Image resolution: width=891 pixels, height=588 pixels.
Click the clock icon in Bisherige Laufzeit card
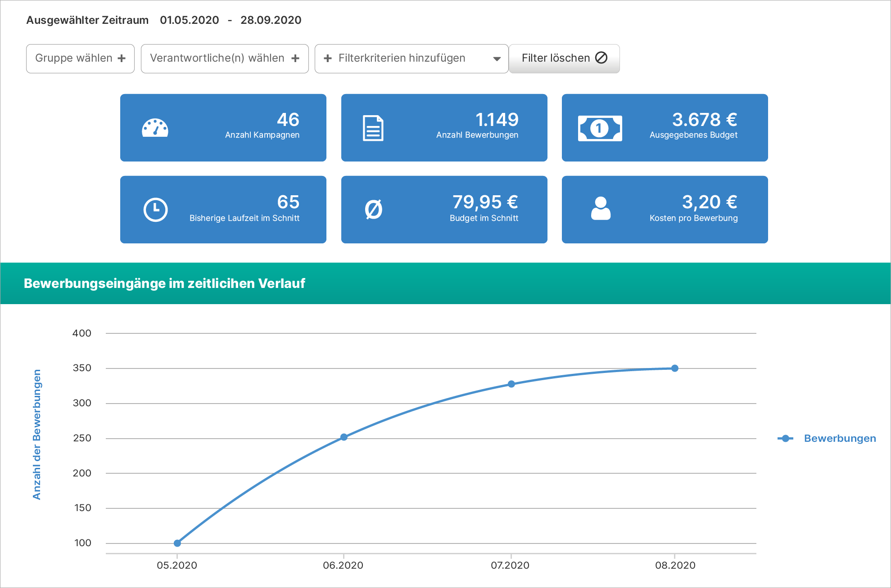click(x=155, y=210)
